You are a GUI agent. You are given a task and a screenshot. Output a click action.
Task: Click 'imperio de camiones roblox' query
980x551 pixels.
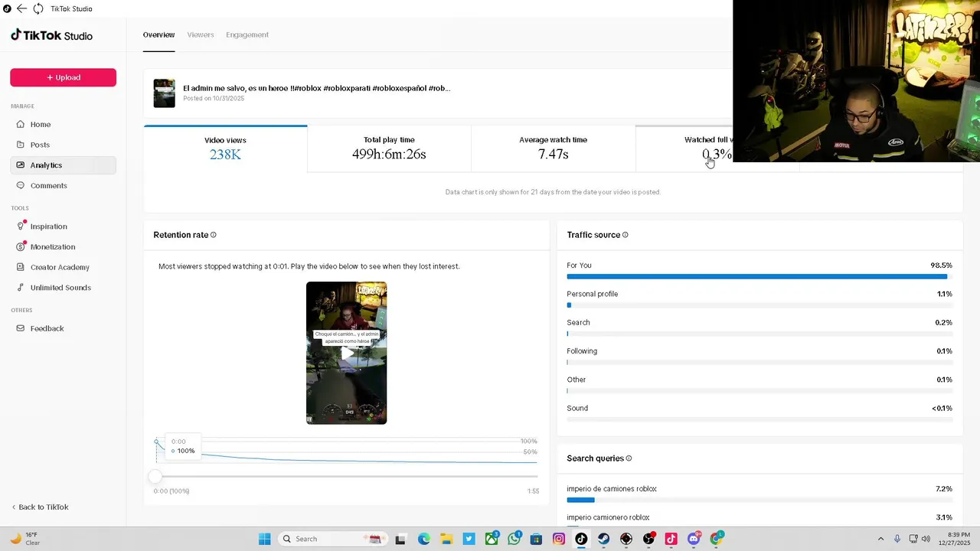click(612, 488)
